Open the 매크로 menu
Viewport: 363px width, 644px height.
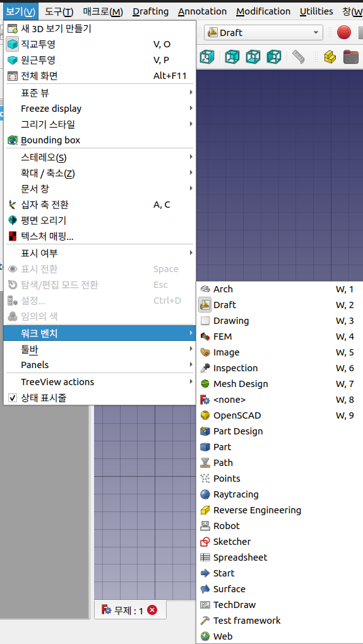tap(103, 11)
